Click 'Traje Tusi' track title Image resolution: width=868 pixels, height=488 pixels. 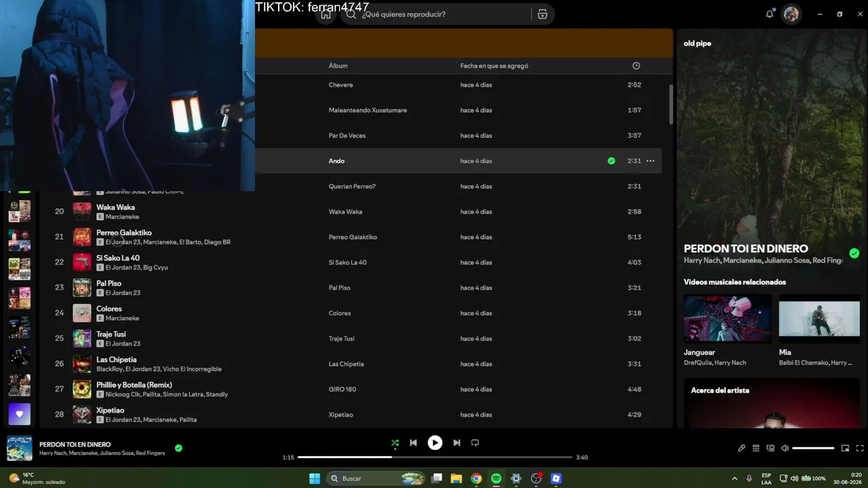tap(111, 334)
